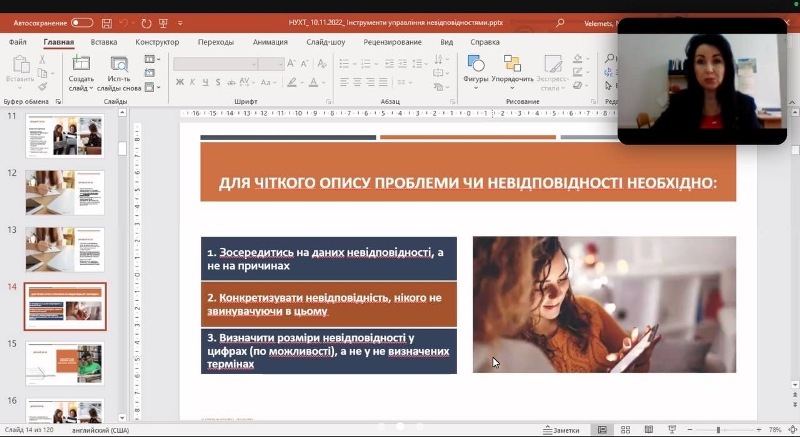Open the font name combo box

[x=215, y=64]
